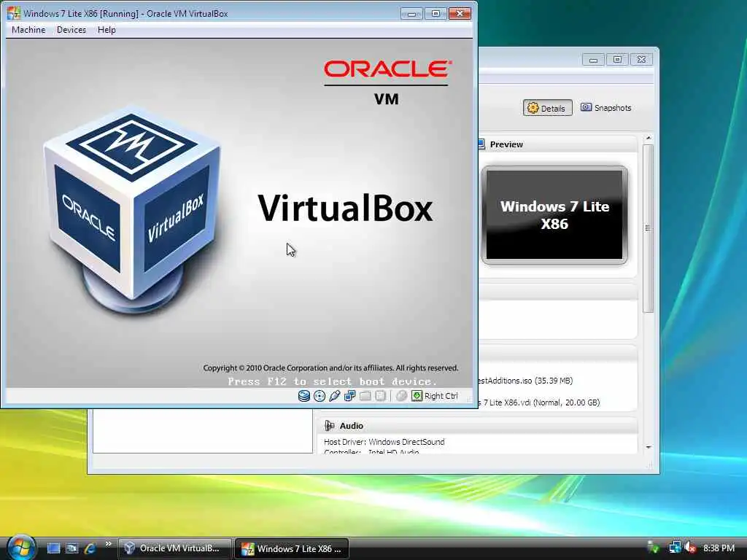The height and width of the screenshot is (560, 747).
Task: Switch to Details view in VirtualBox Manager
Action: 547,108
